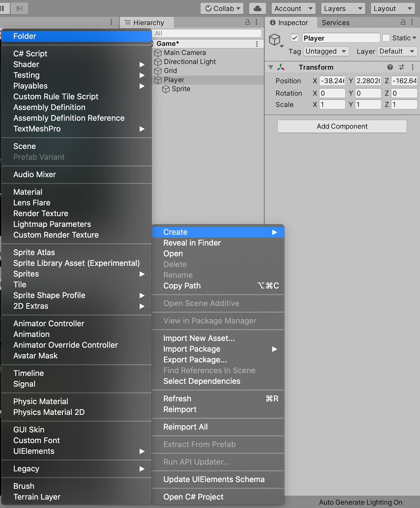The height and width of the screenshot is (508, 420).
Task: Choose Reveal in Finder
Action: pyautogui.click(x=218, y=243)
